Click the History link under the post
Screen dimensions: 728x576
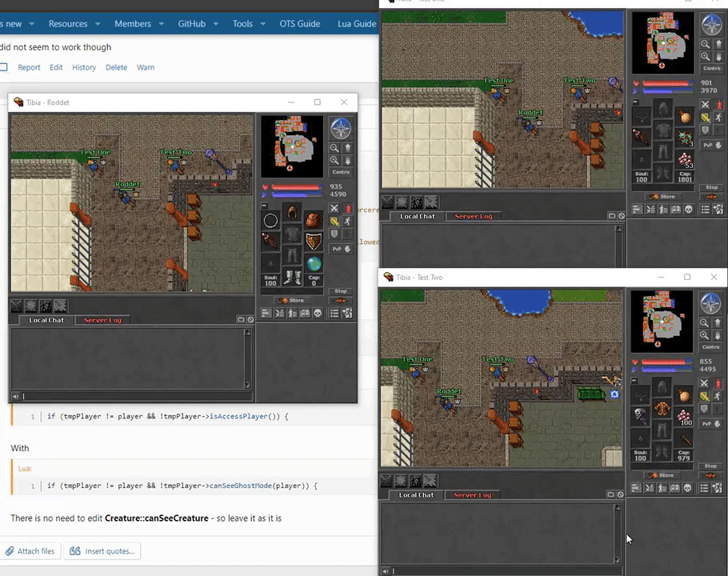tap(84, 67)
